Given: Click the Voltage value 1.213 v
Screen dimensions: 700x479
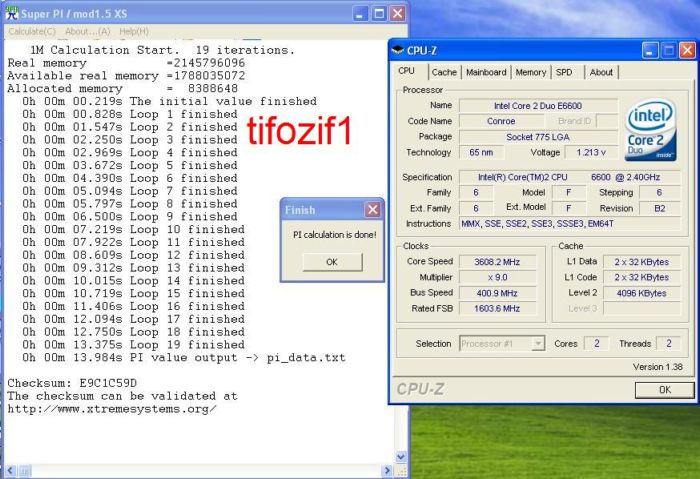Looking at the screenshot, I should click(x=592, y=152).
